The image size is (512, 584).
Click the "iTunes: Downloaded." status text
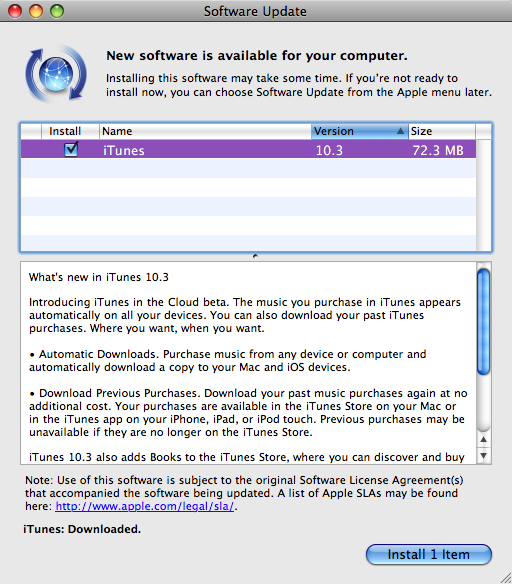[x=82, y=529]
